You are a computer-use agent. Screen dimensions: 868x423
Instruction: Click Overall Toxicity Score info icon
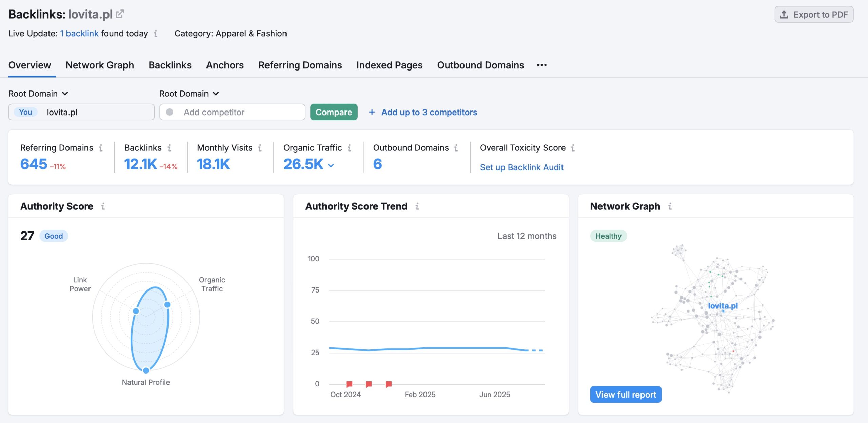(573, 148)
